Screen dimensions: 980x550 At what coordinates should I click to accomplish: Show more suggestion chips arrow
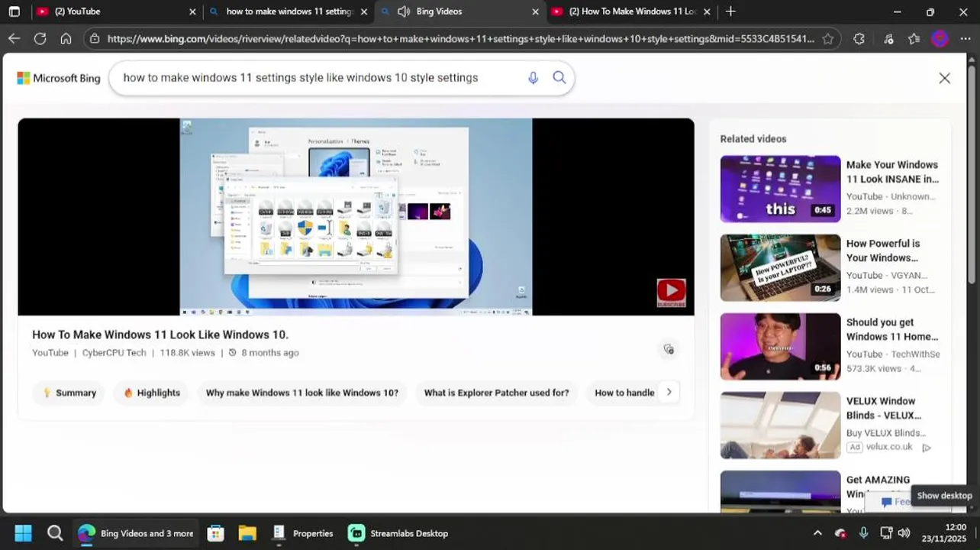pyautogui.click(x=669, y=393)
